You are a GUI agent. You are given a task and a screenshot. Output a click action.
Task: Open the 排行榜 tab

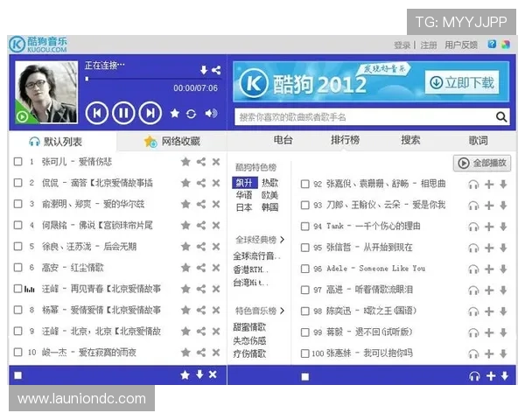coord(346,140)
